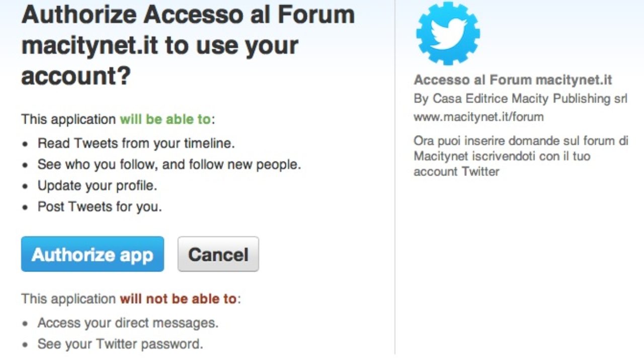Click the red 'will not be able to' text

(x=178, y=299)
